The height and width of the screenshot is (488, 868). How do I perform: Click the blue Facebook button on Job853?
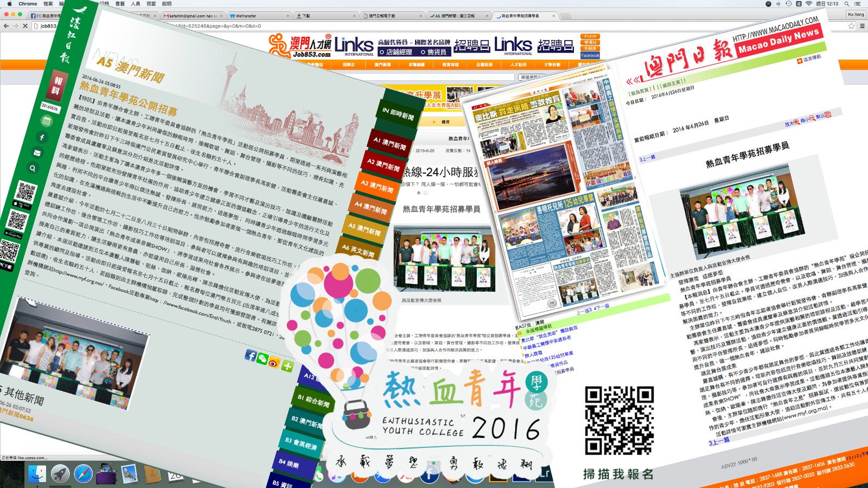[x=590, y=55]
